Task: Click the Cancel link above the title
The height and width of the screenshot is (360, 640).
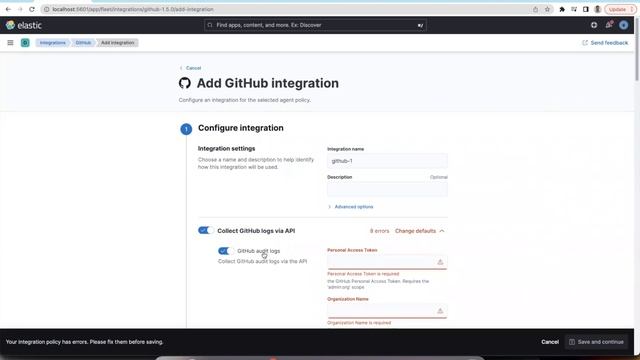Action: point(191,68)
